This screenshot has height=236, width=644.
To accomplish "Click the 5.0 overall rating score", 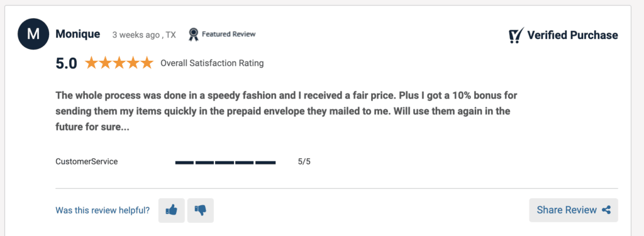I will 67,63.
